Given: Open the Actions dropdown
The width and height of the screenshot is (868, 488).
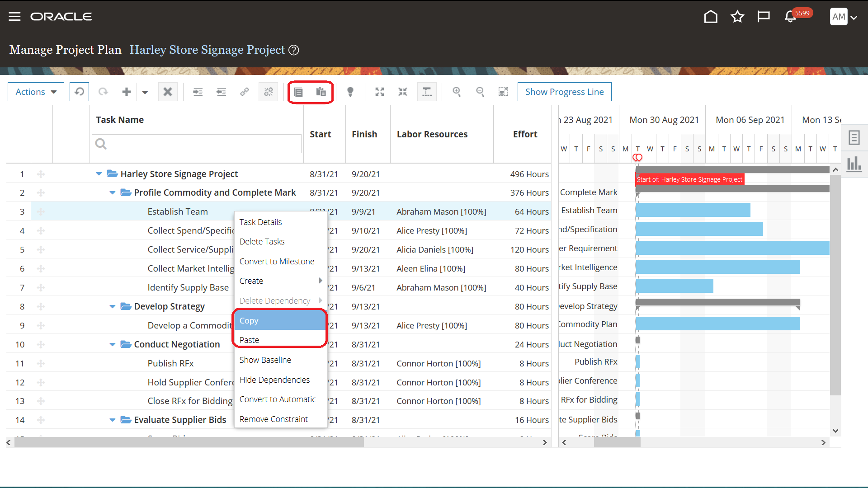Looking at the screenshot, I should [36, 92].
